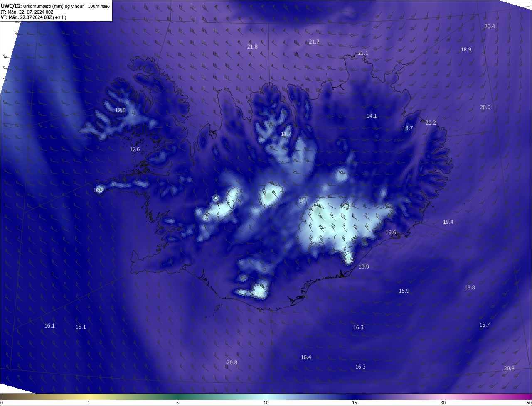Click the VT: 22.07.2024 03Z (+3 h) line

33,17
